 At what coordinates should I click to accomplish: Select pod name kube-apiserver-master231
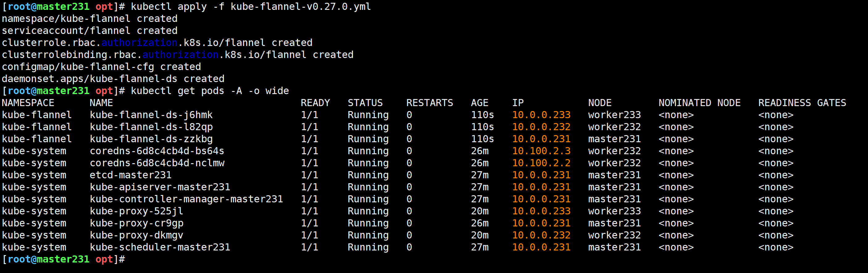click(160, 187)
